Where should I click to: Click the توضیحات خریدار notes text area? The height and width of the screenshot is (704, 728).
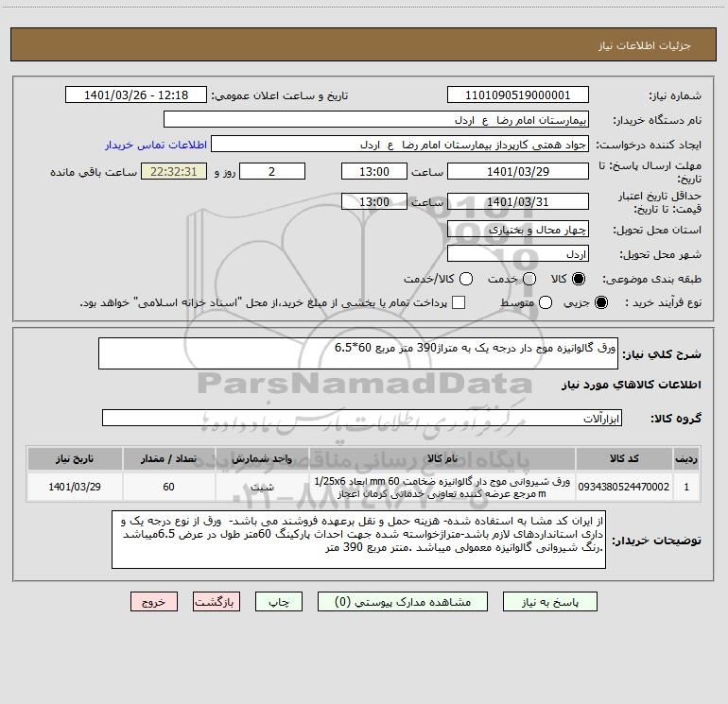[x=358, y=540]
